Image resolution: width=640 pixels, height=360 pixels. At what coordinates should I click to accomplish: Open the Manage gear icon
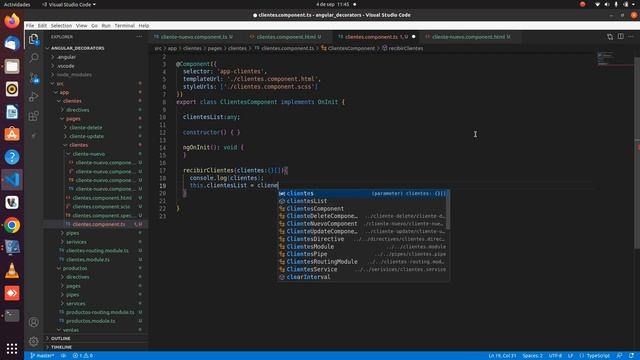[34, 341]
